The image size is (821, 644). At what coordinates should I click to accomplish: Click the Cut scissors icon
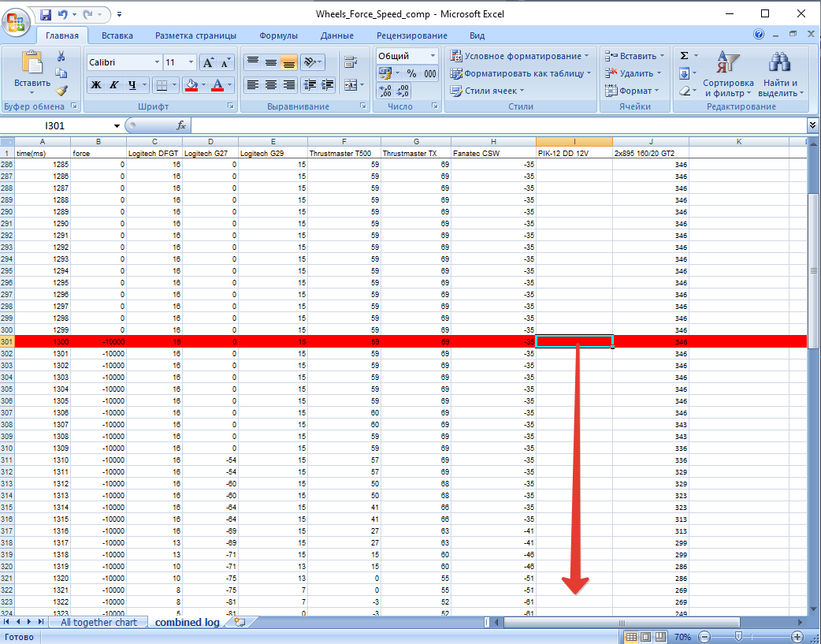pyautogui.click(x=61, y=57)
